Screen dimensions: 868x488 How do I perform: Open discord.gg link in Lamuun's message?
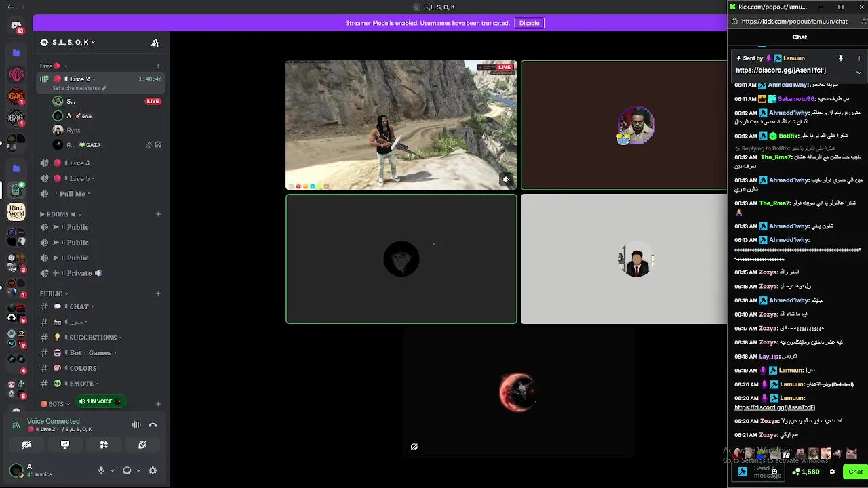coord(774,407)
